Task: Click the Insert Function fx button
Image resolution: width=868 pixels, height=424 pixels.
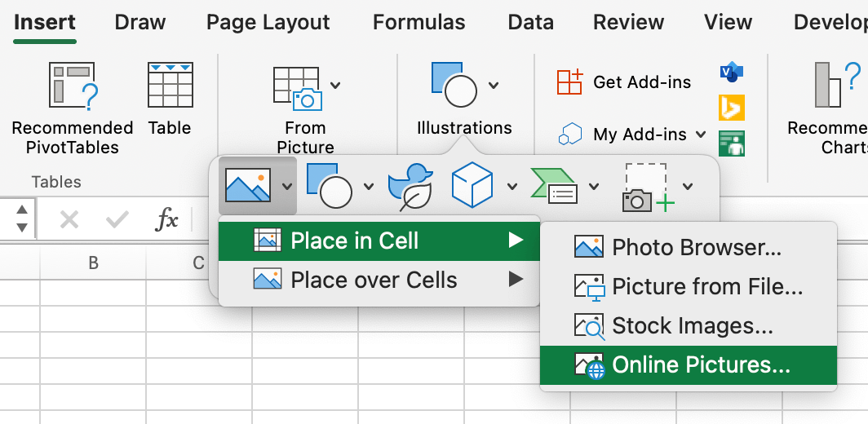Action: coord(166,219)
